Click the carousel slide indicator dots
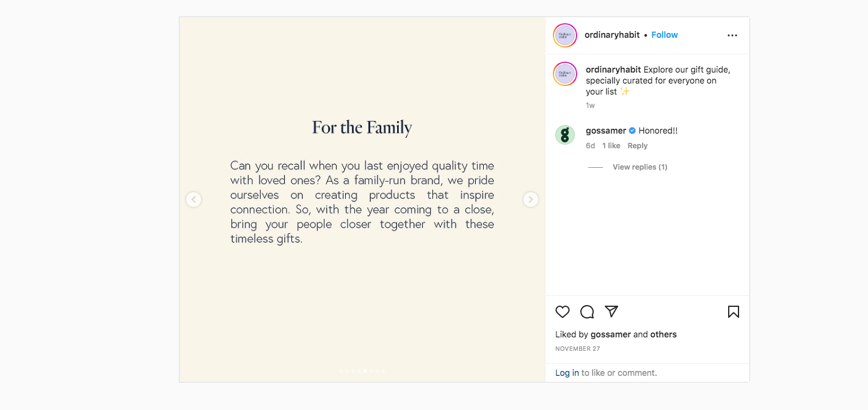The width and height of the screenshot is (868, 410). tap(362, 371)
